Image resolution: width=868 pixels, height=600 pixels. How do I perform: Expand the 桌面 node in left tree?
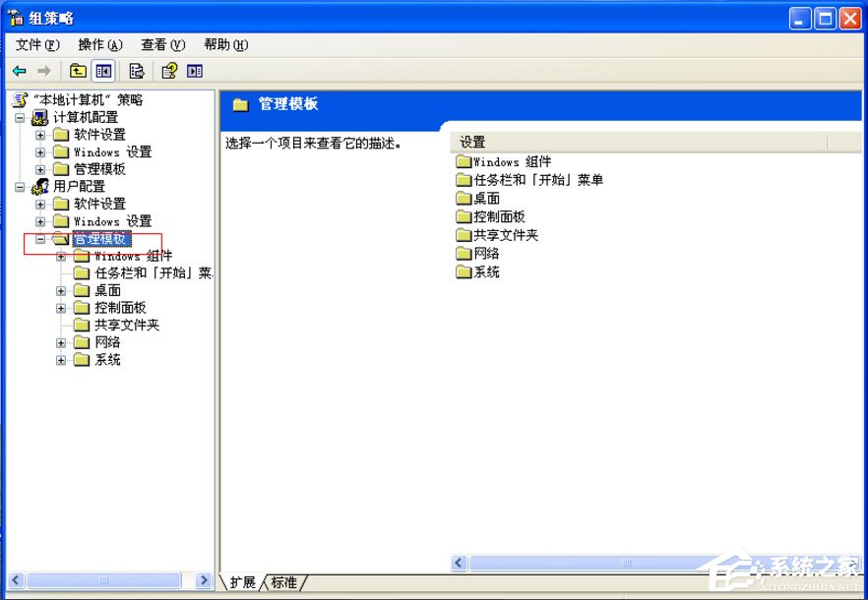pos(61,290)
